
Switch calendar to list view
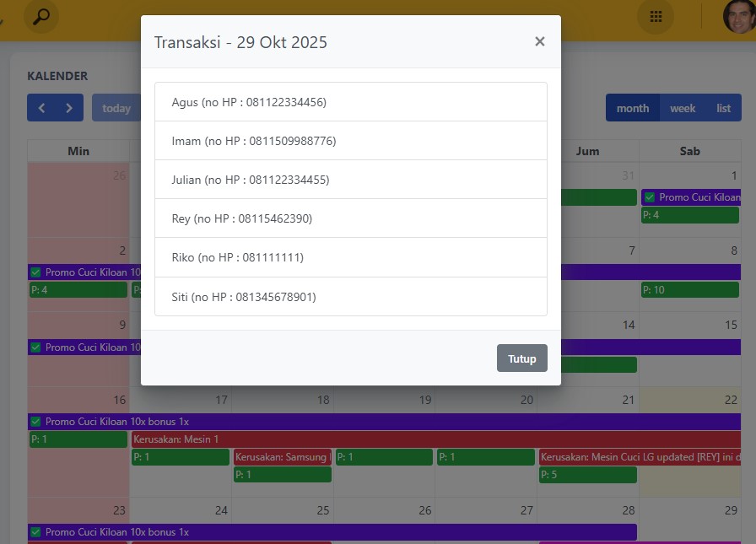click(x=723, y=108)
